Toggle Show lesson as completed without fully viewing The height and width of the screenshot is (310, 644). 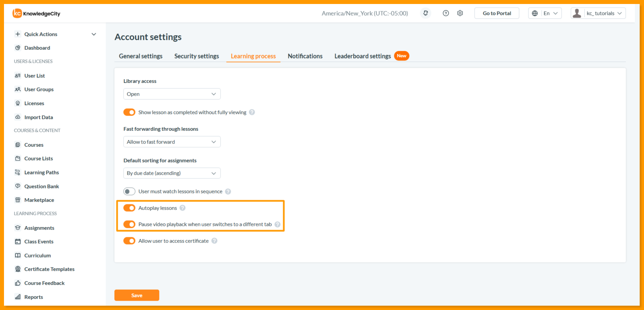click(x=129, y=112)
